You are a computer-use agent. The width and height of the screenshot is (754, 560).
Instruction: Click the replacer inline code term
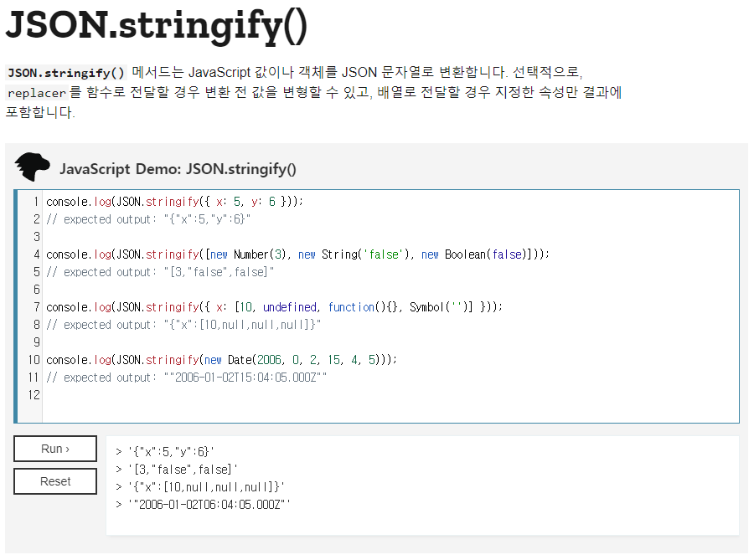[37, 93]
